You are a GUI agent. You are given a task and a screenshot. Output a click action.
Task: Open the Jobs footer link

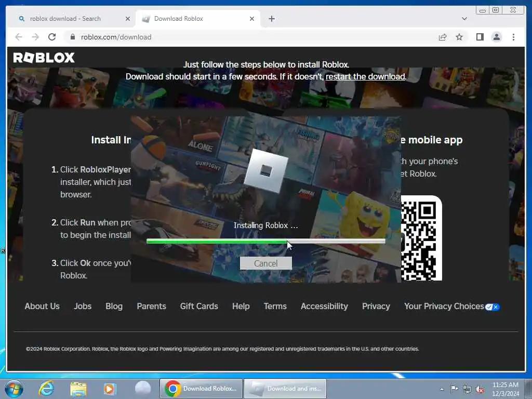pos(83,306)
